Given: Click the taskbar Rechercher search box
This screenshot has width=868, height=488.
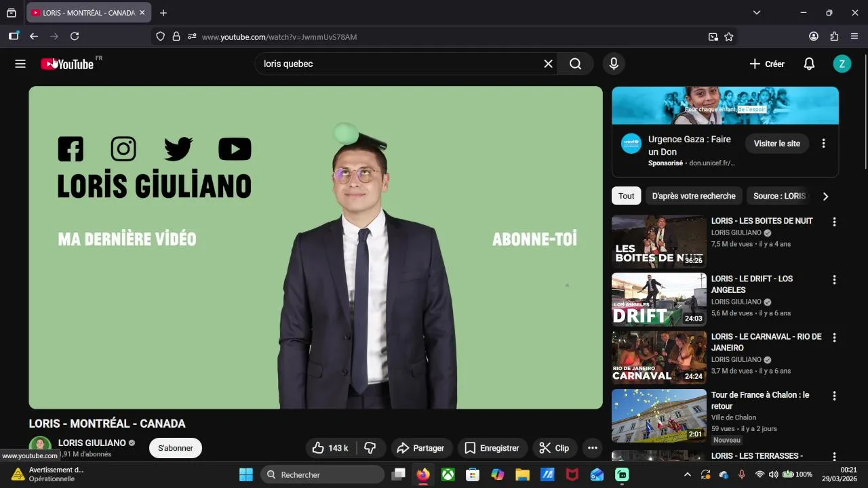Looking at the screenshot, I should click(322, 474).
